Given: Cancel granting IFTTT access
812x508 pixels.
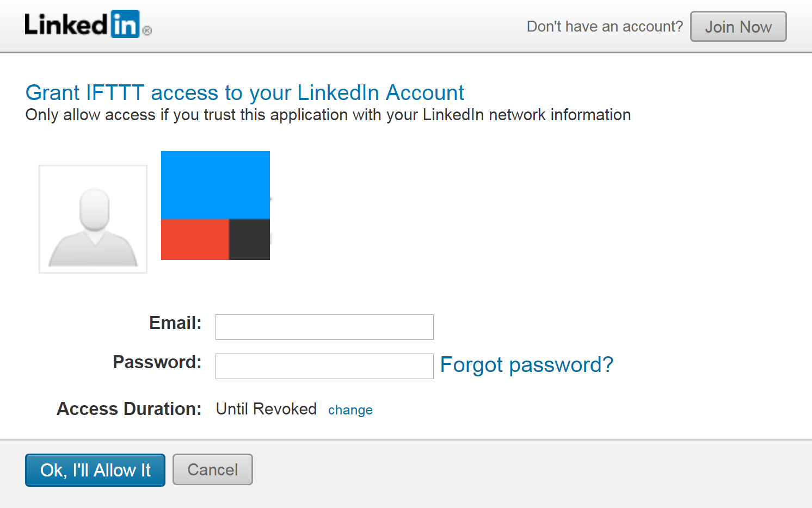Looking at the screenshot, I should click(x=212, y=469).
